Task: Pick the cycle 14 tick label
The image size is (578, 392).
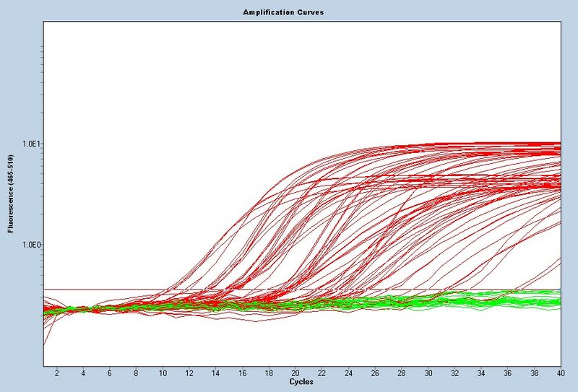Action: coord(215,374)
